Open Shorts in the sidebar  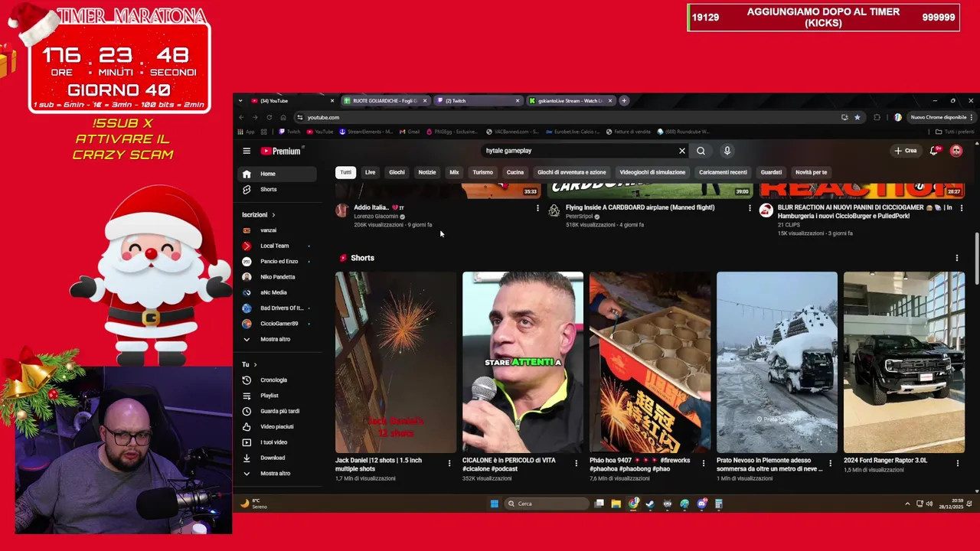[276, 189]
